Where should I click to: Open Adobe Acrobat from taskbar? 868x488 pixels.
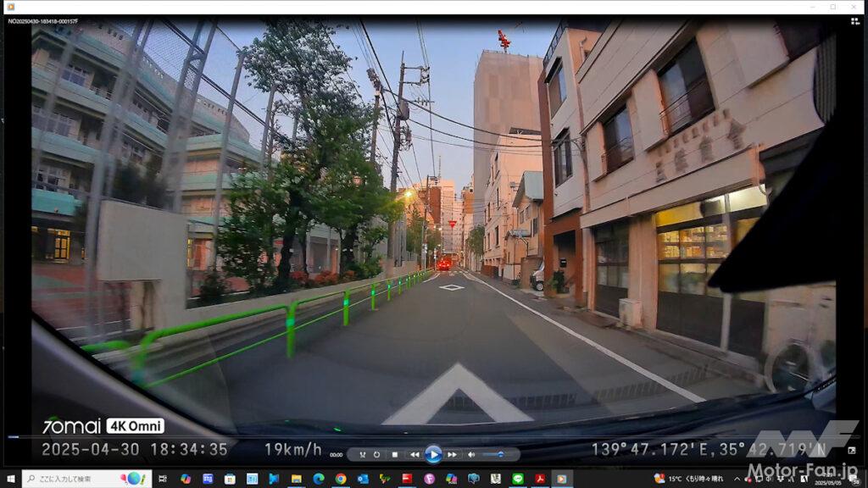(x=539, y=479)
